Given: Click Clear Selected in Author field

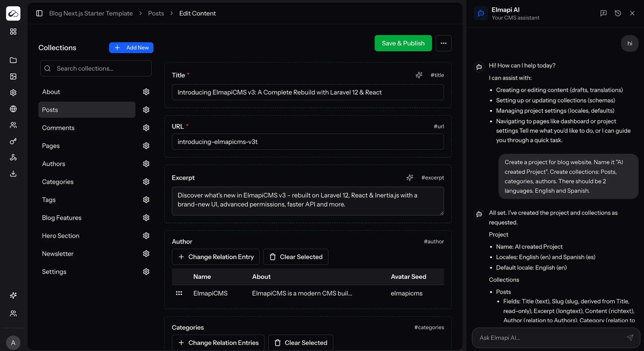Looking at the screenshot, I should (296, 257).
